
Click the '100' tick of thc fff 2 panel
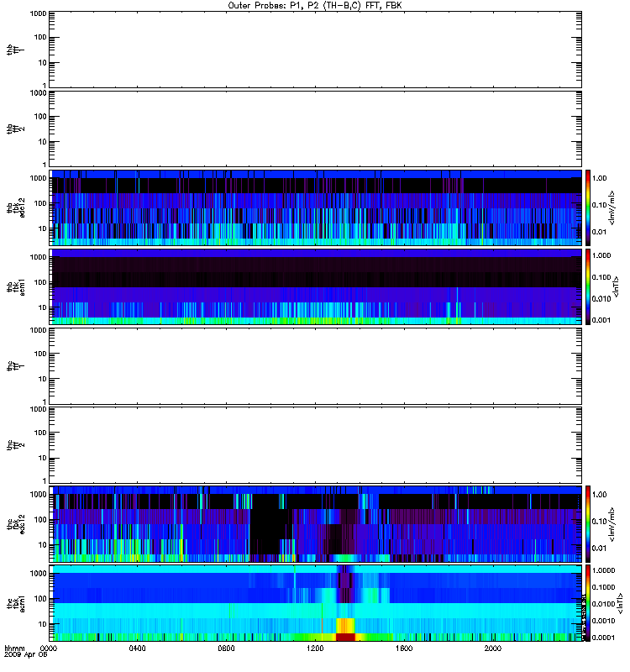40,433
